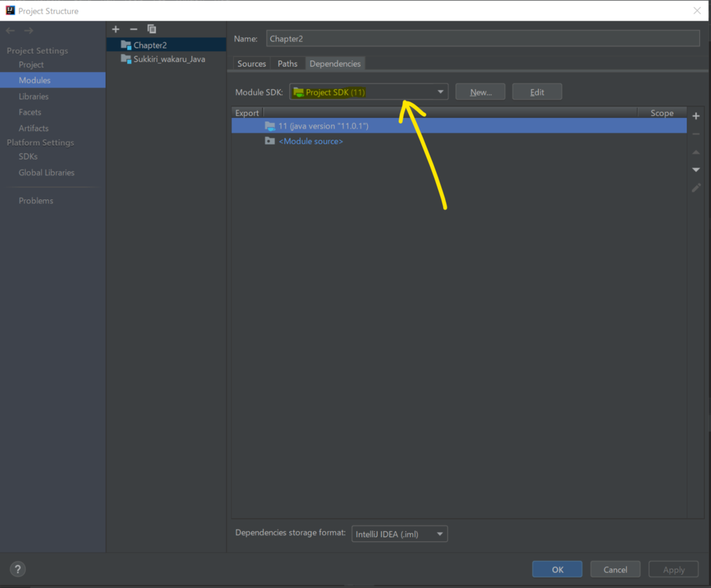
Task: Click the forward navigation arrow
Action: (28, 31)
